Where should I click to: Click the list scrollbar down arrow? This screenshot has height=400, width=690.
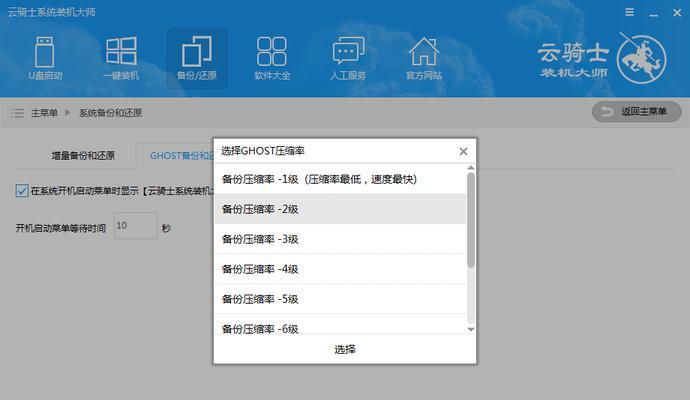coord(471,330)
